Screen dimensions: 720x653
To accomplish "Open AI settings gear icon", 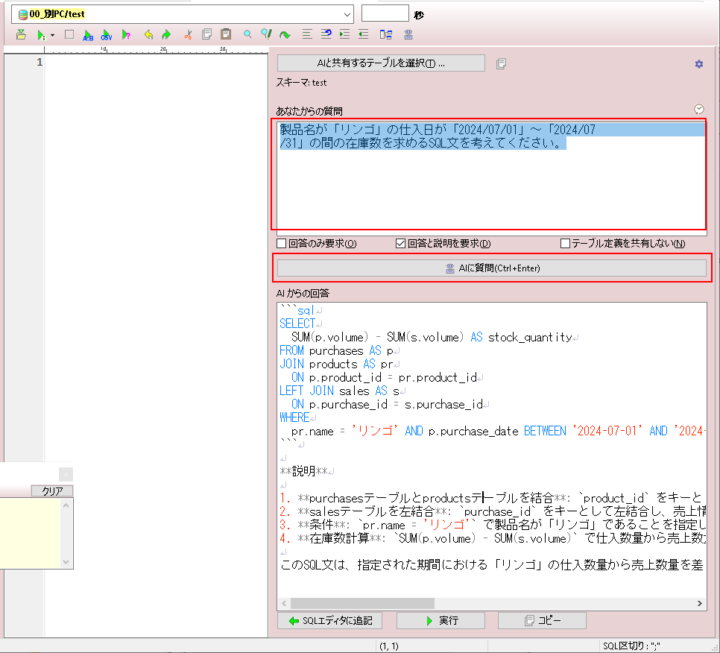I will click(x=699, y=64).
